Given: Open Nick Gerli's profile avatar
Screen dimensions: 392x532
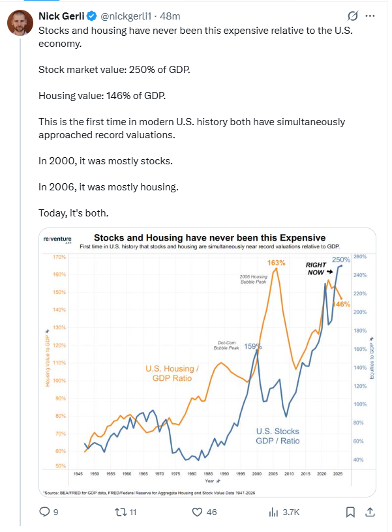Looking at the screenshot, I should (x=20, y=23).
